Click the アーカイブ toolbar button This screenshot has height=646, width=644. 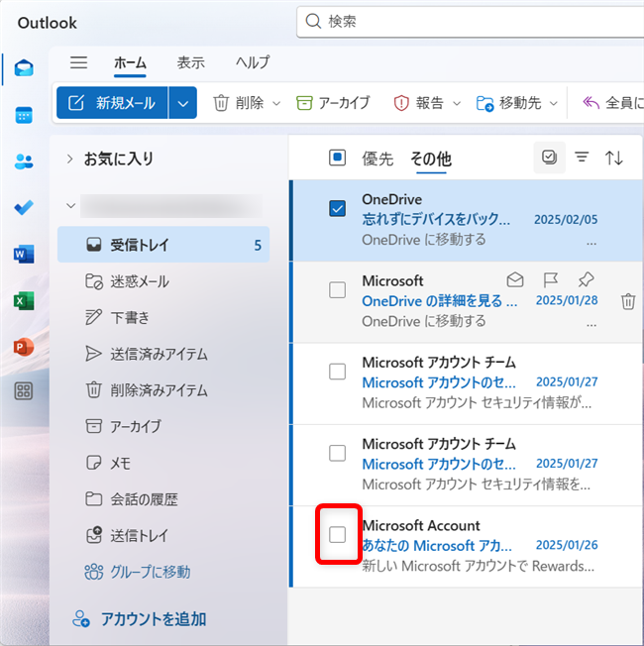pyautogui.click(x=333, y=103)
